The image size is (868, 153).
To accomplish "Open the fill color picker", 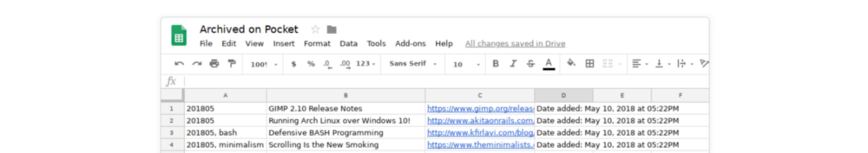I will (571, 63).
